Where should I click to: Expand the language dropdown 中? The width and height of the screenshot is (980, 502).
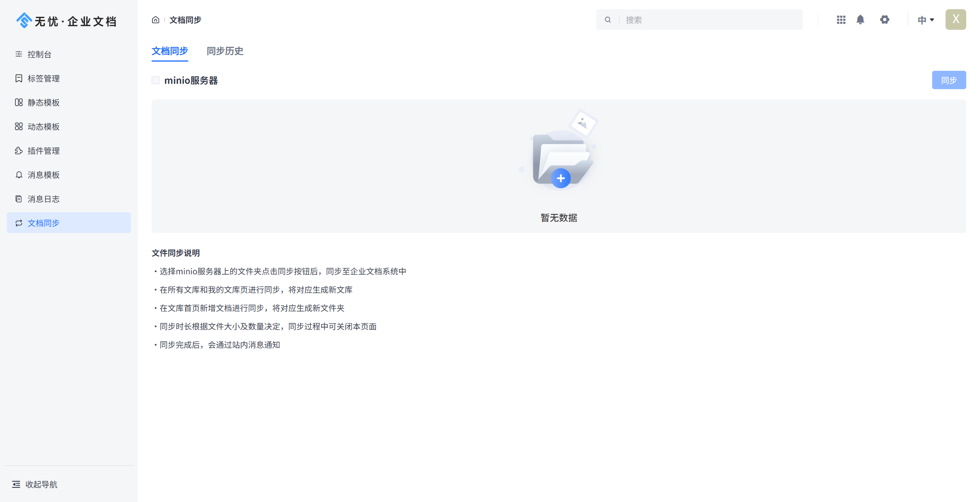pos(926,20)
